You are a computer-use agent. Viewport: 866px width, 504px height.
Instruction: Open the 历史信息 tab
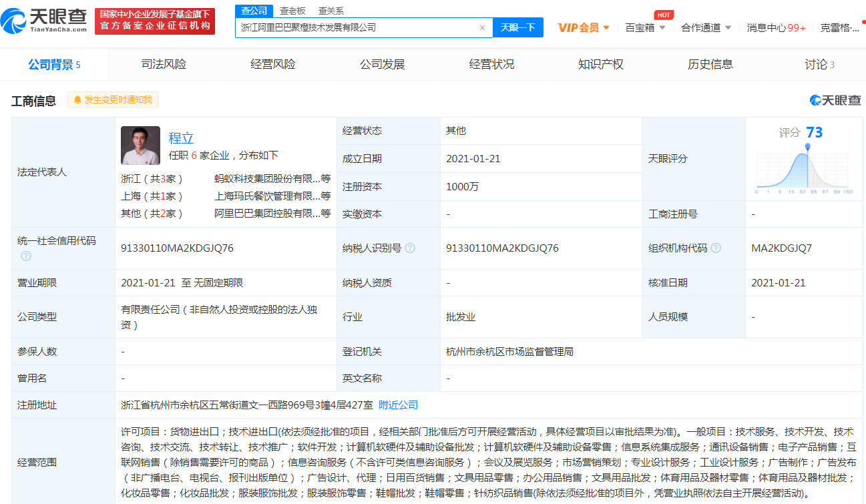tap(710, 65)
